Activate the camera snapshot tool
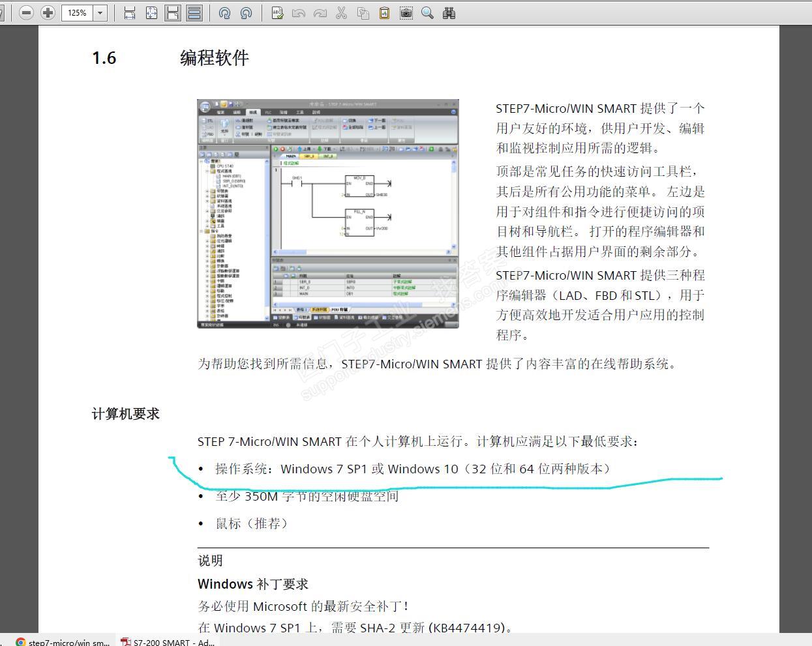812x646 pixels. (x=406, y=13)
